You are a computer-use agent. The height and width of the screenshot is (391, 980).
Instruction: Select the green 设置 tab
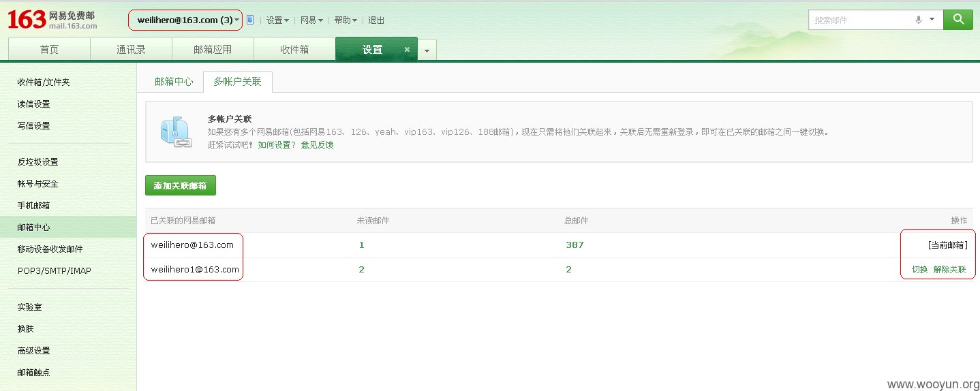(x=372, y=49)
